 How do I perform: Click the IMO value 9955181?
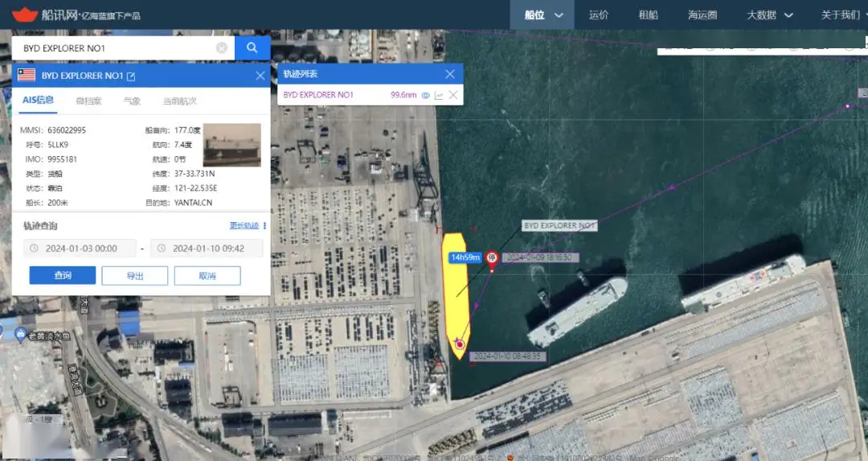[x=63, y=159]
